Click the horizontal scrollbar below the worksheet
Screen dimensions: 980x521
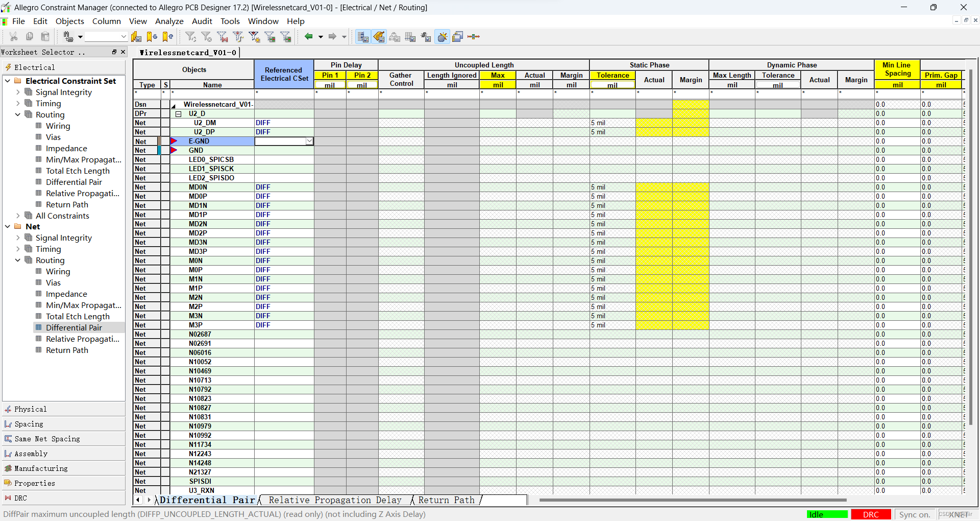pyautogui.click(x=692, y=500)
